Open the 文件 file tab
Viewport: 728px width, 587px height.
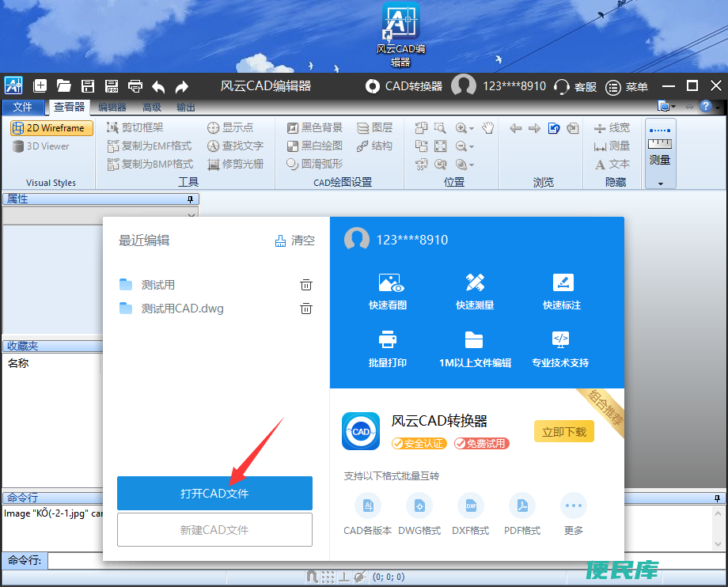[x=22, y=107]
